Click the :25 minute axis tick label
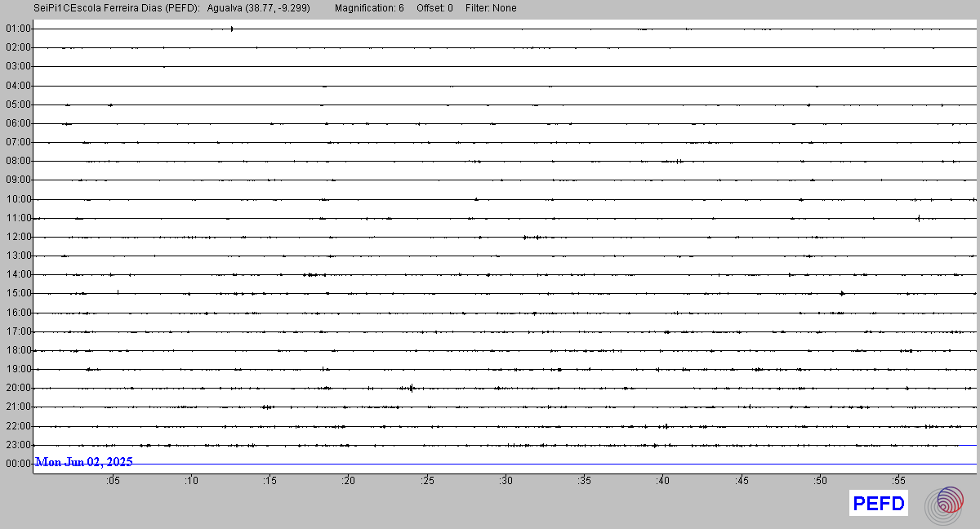 click(427, 481)
